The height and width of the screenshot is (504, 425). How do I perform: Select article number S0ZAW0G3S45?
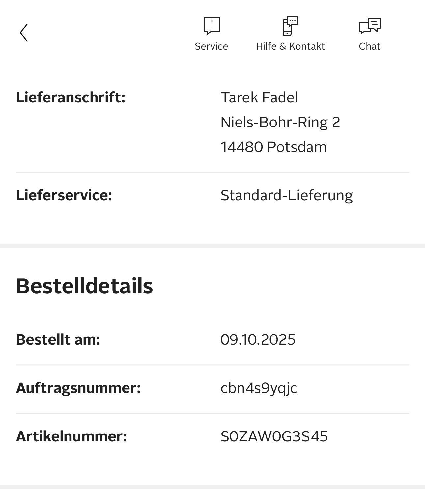[274, 436]
